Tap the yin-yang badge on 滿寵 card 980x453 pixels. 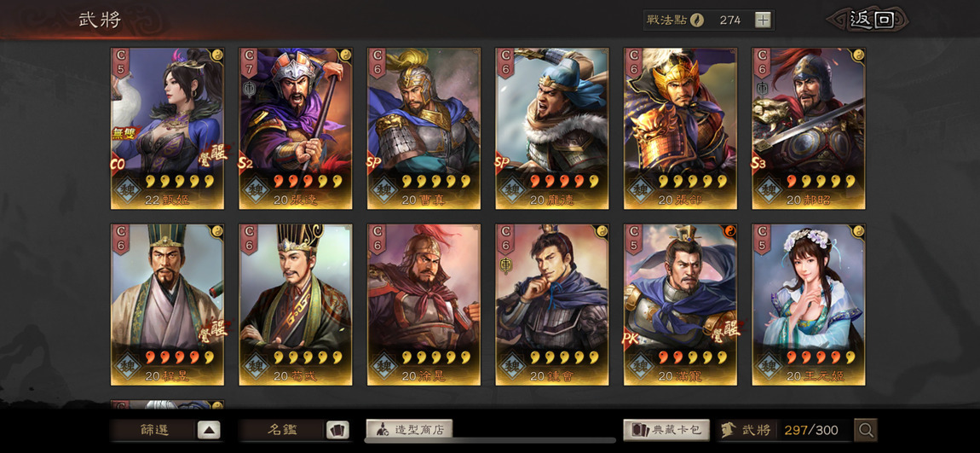pos(730,231)
